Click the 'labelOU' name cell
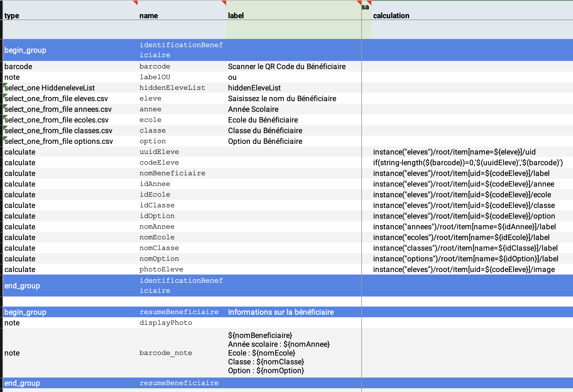The width and height of the screenshot is (573, 392). tap(182, 77)
